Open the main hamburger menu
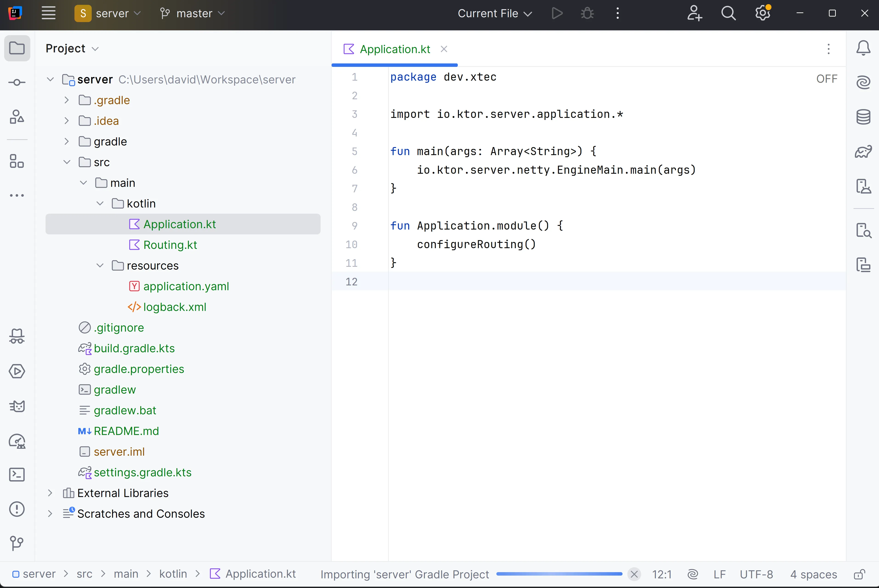The width and height of the screenshot is (879, 588). [48, 14]
